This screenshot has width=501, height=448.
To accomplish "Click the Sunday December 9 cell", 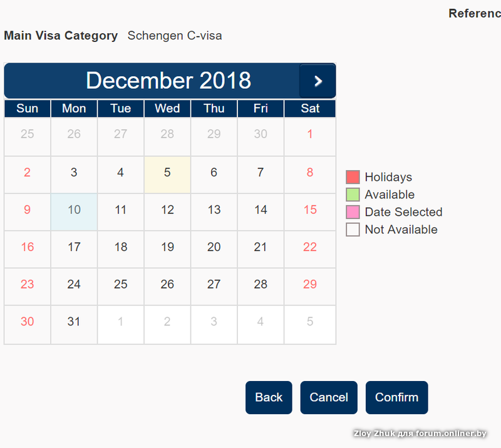I will point(27,210).
